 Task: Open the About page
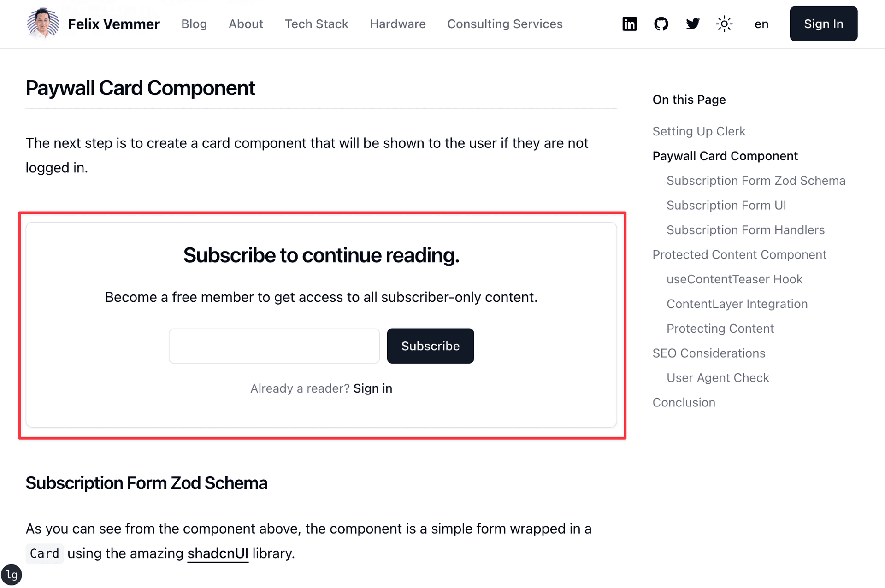tap(246, 24)
